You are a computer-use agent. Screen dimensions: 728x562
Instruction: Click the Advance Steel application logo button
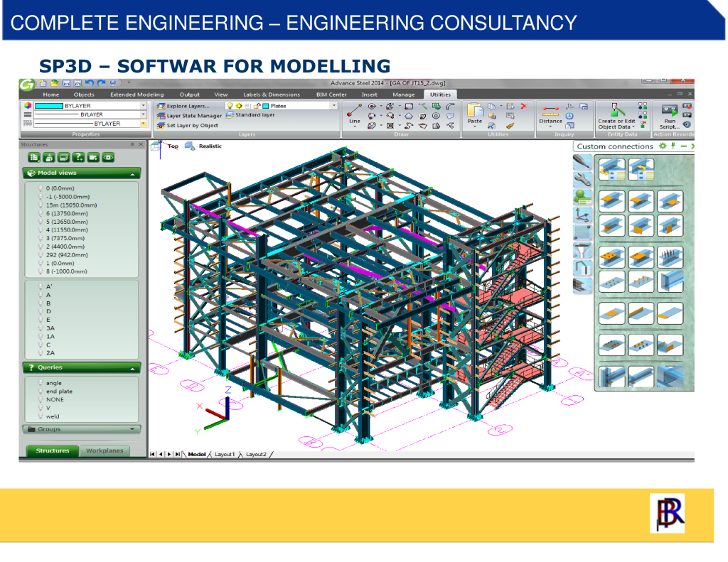(x=27, y=85)
